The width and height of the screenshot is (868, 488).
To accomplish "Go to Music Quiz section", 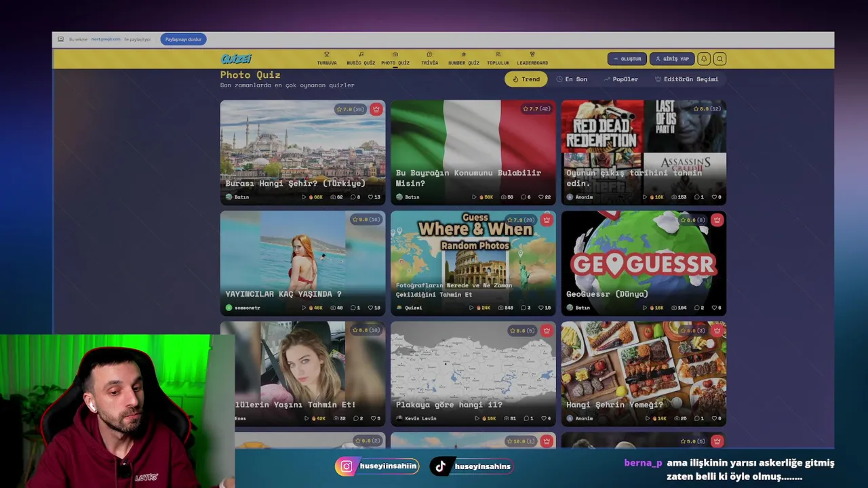I will click(x=361, y=59).
